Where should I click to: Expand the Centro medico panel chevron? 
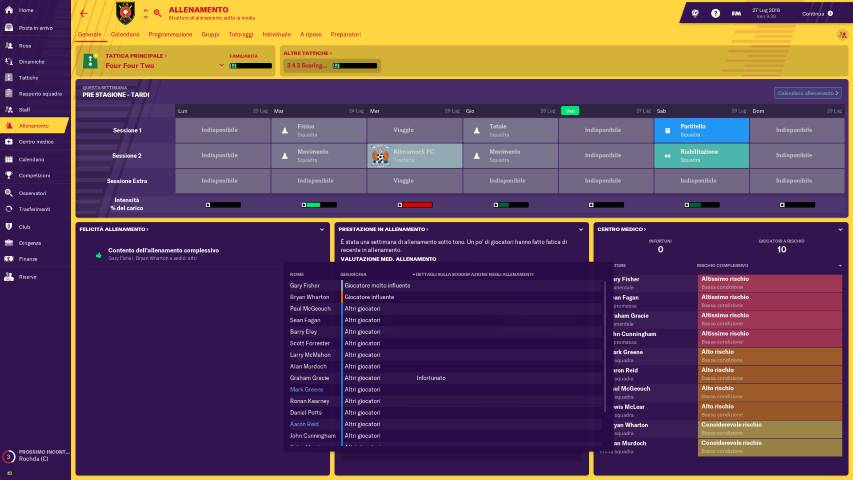click(x=841, y=229)
